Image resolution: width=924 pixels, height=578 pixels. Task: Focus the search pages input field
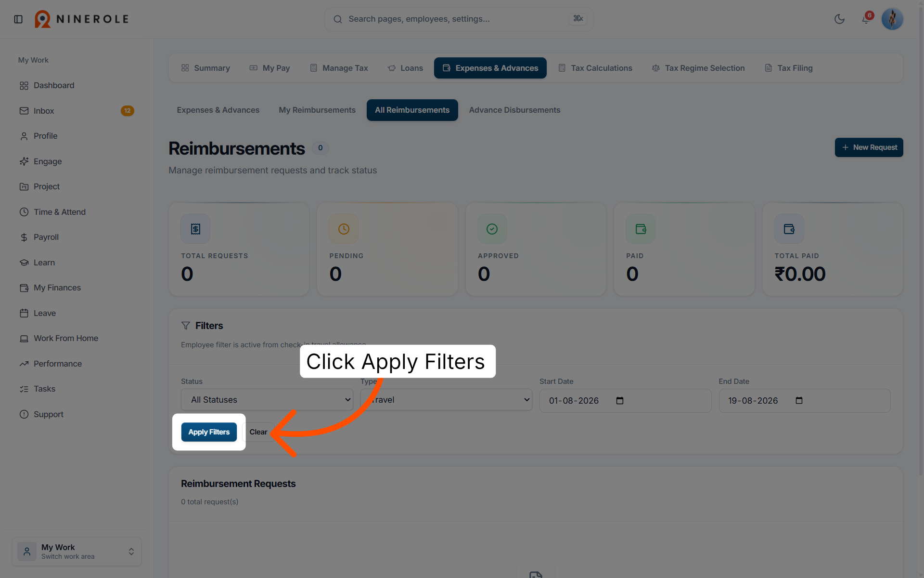459,19
